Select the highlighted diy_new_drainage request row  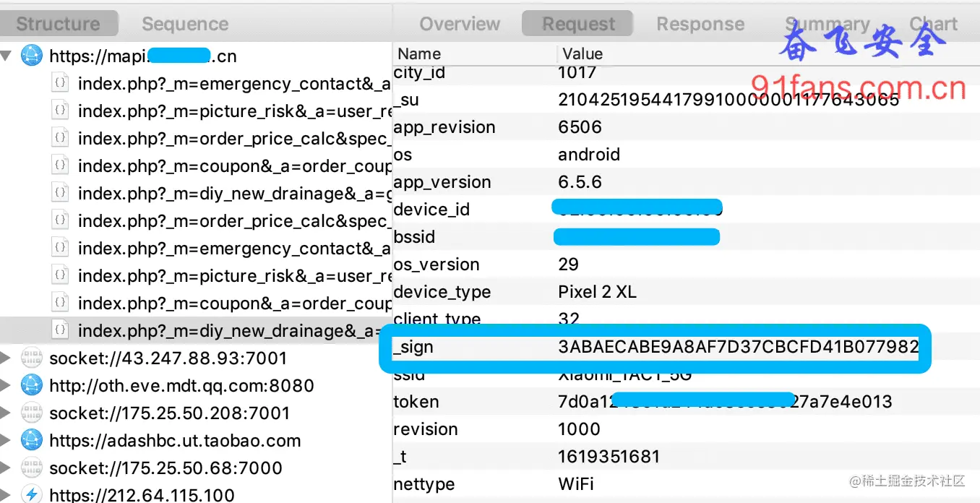click(196, 330)
